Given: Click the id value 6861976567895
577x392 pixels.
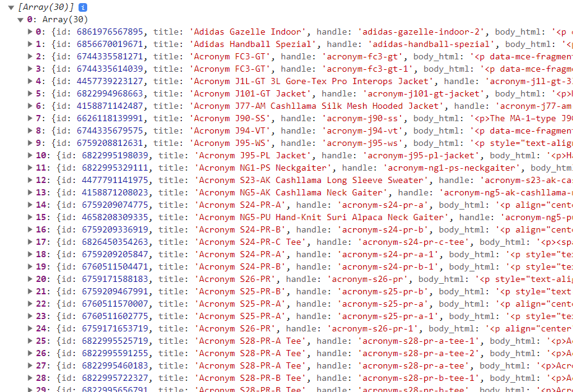Looking at the screenshot, I should coord(109,32).
